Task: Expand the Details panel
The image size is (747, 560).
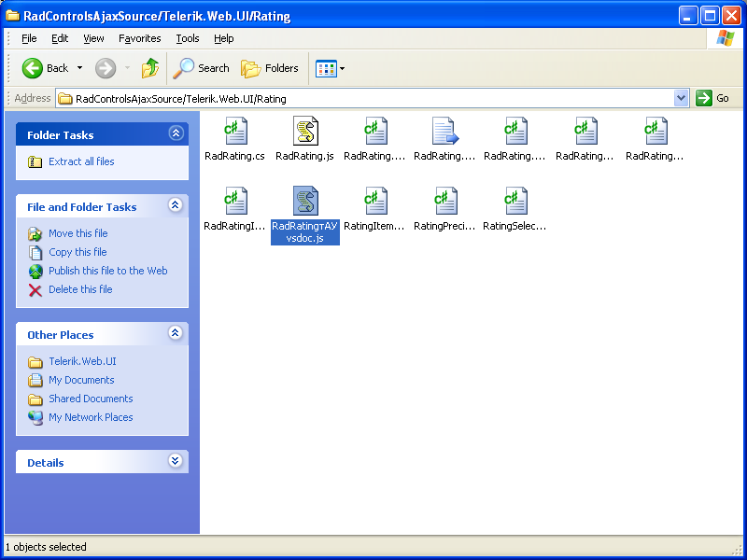Action: pos(176,461)
